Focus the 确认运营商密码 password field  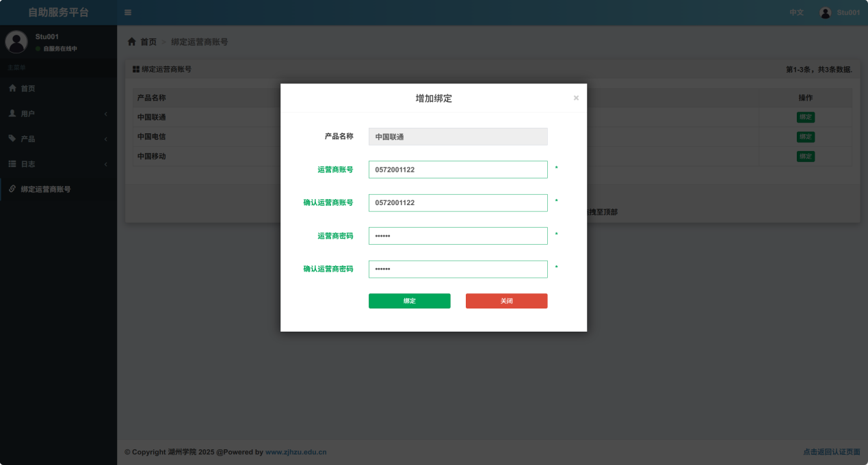pyautogui.click(x=458, y=269)
